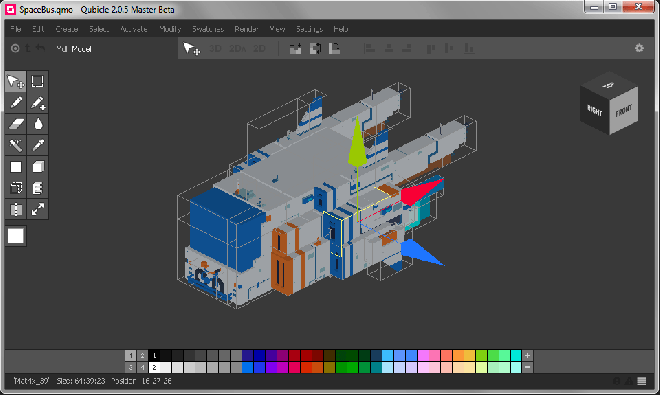Screen dimensions: 660x395
Task: Click the Position readout in the status bar
Action: click(x=141, y=381)
